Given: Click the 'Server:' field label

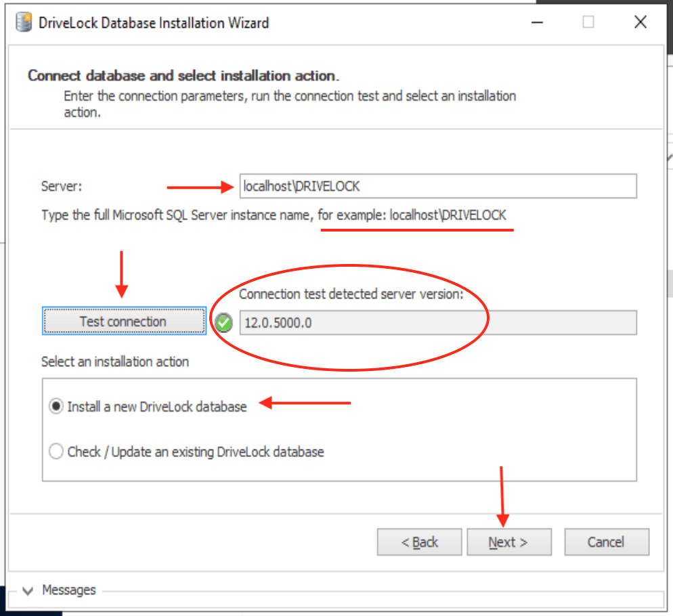Looking at the screenshot, I should pos(62,187).
